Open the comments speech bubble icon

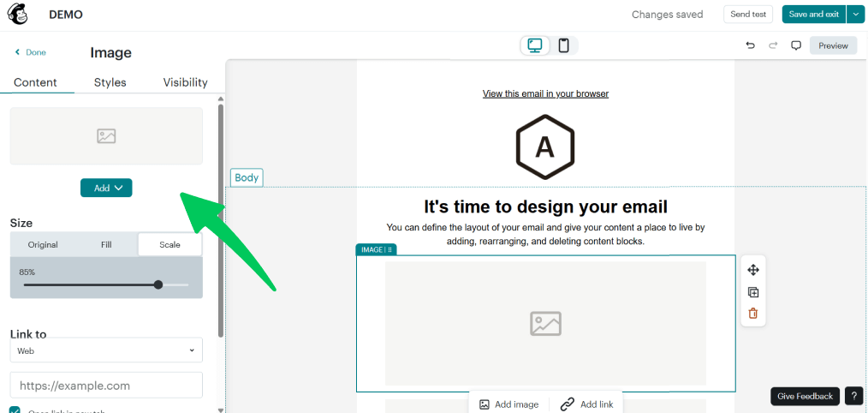pos(796,45)
